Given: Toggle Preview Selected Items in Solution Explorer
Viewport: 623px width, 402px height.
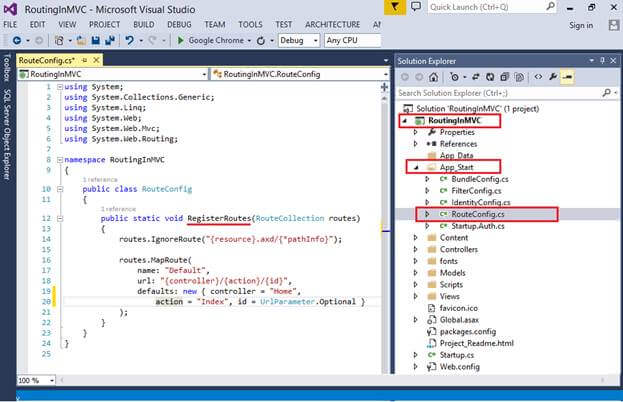Looking at the screenshot, I should [x=567, y=77].
